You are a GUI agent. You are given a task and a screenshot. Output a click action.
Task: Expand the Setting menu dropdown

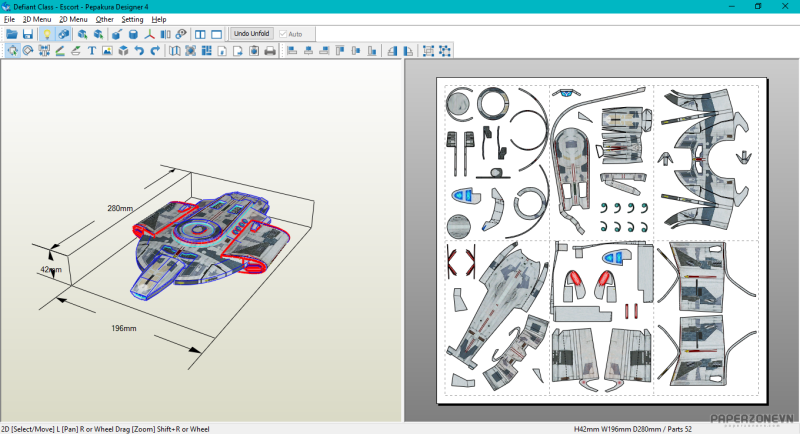[x=132, y=19]
